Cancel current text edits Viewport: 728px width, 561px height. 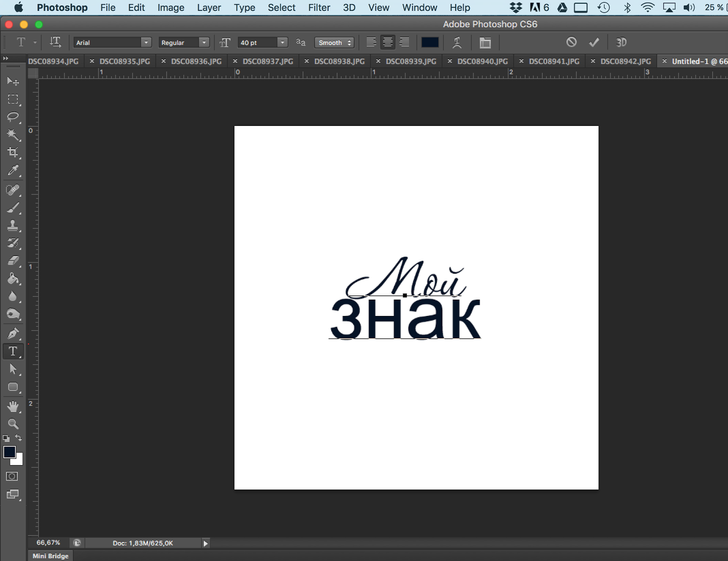click(571, 42)
